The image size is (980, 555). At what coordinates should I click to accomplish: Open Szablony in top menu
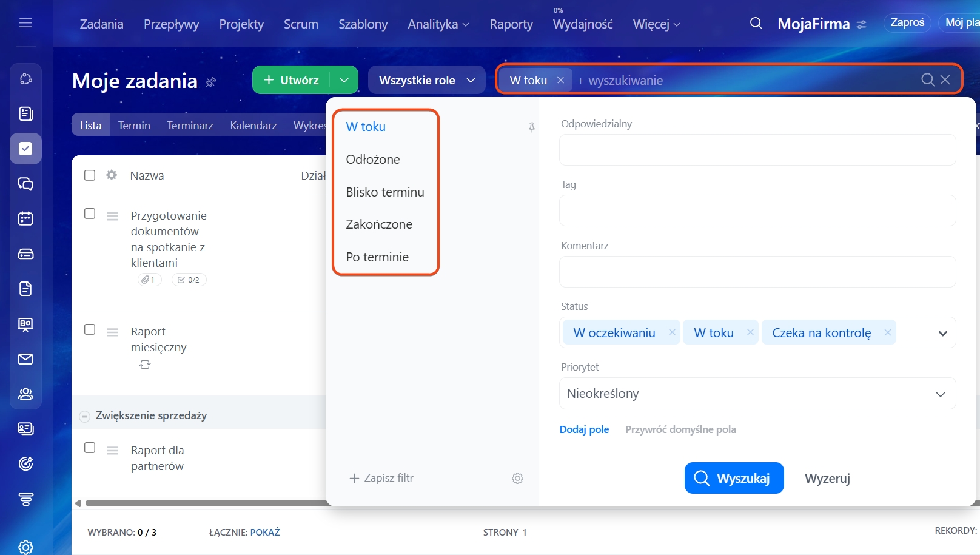click(363, 24)
